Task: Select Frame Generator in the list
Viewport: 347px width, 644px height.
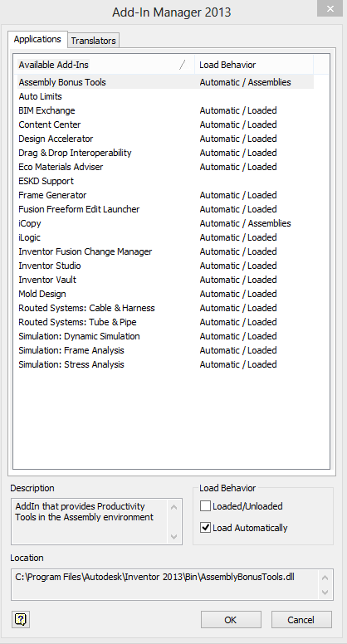Action: pyautogui.click(x=164, y=195)
